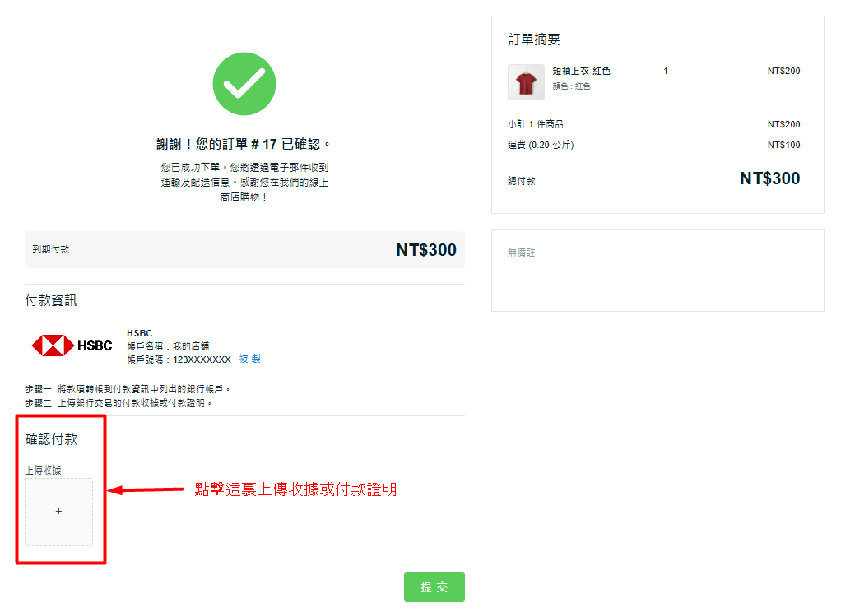The image size is (841, 616).
Task: Click the 無備註 notes box
Action: [x=657, y=270]
